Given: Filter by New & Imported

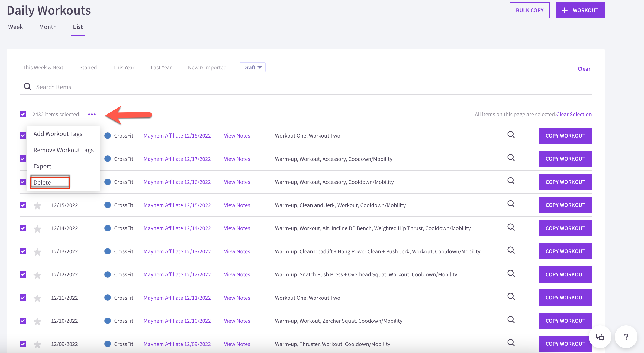Looking at the screenshot, I should tap(207, 67).
